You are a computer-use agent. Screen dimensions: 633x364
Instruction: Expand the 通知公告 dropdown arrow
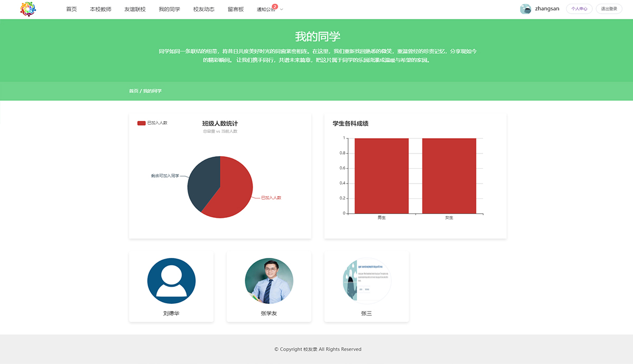tap(282, 9)
